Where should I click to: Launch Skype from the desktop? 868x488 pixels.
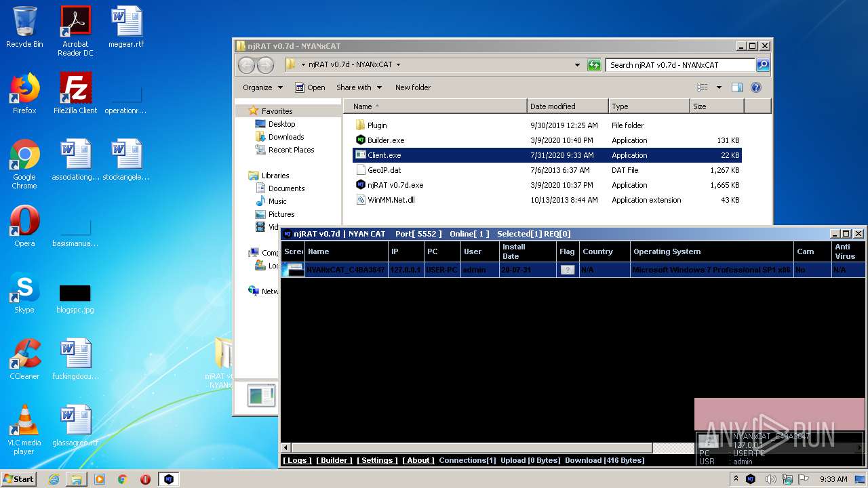[x=24, y=293]
